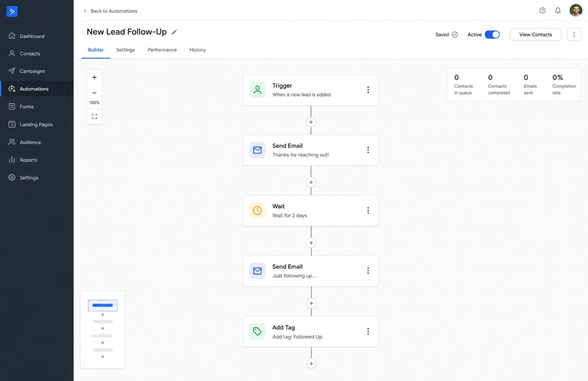588x381 pixels.
Task: Edit the automation name with pencil icon
Action: pos(174,32)
